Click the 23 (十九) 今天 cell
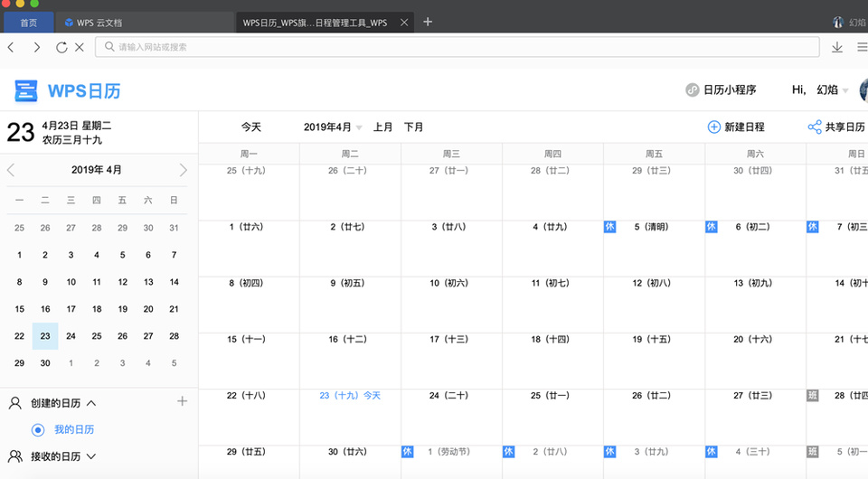868x479 pixels. tap(350, 417)
